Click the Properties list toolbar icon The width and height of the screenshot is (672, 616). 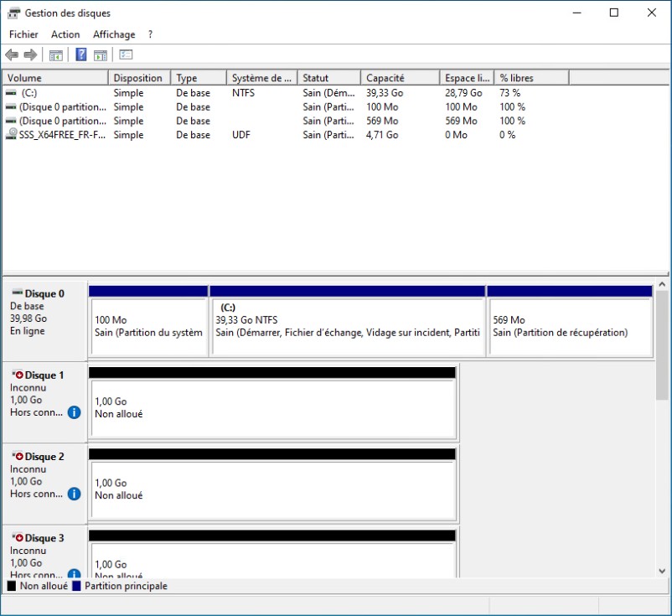tap(126, 54)
